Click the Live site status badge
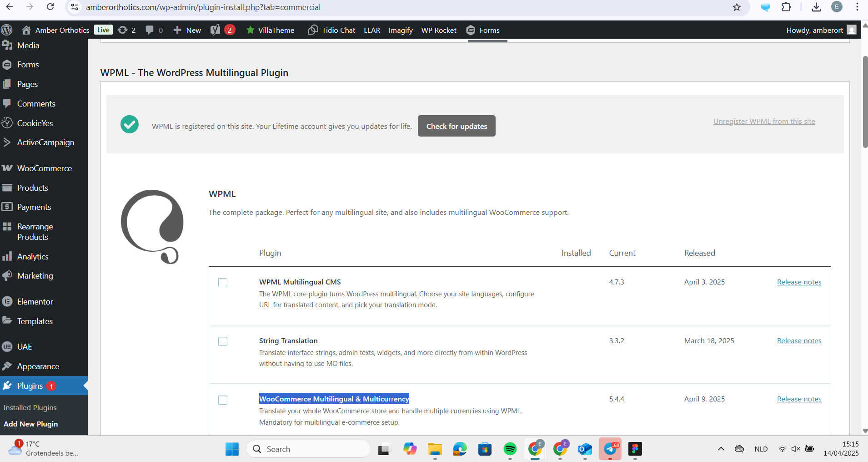The image size is (868, 462). tap(103, 30)
